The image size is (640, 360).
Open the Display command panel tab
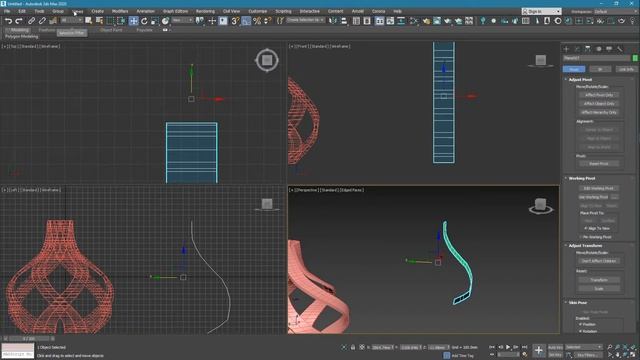click(x=609, y=49)
